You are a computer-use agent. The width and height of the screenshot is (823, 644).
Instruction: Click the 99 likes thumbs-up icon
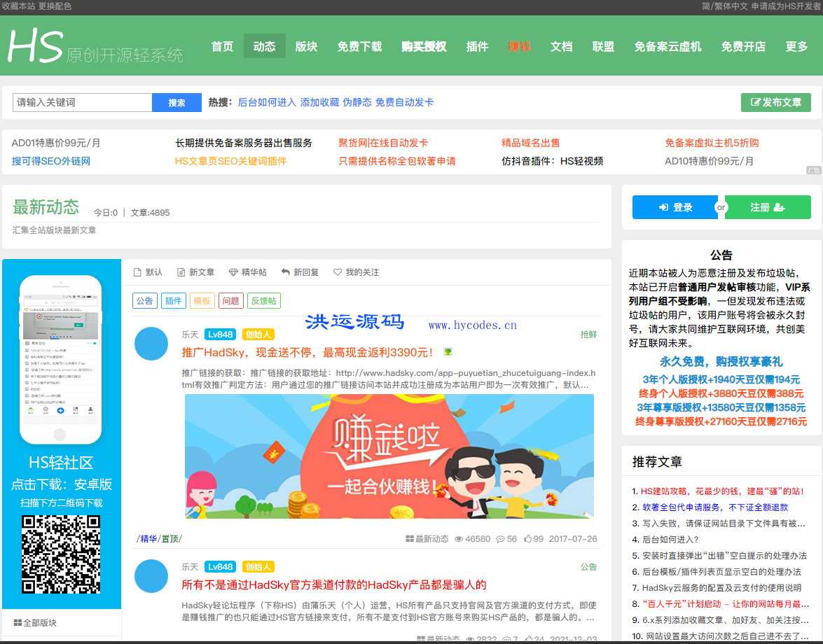[x=528, y=538]
